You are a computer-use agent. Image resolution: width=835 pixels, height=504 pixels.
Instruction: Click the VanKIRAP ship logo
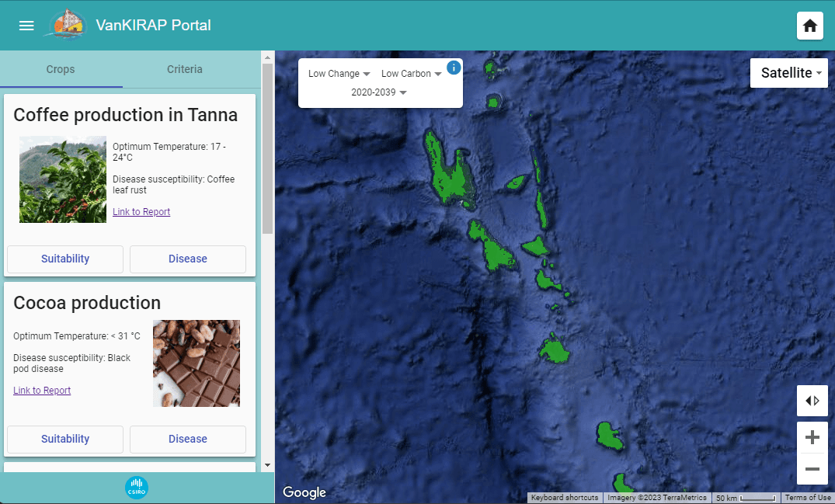(65, 25)
